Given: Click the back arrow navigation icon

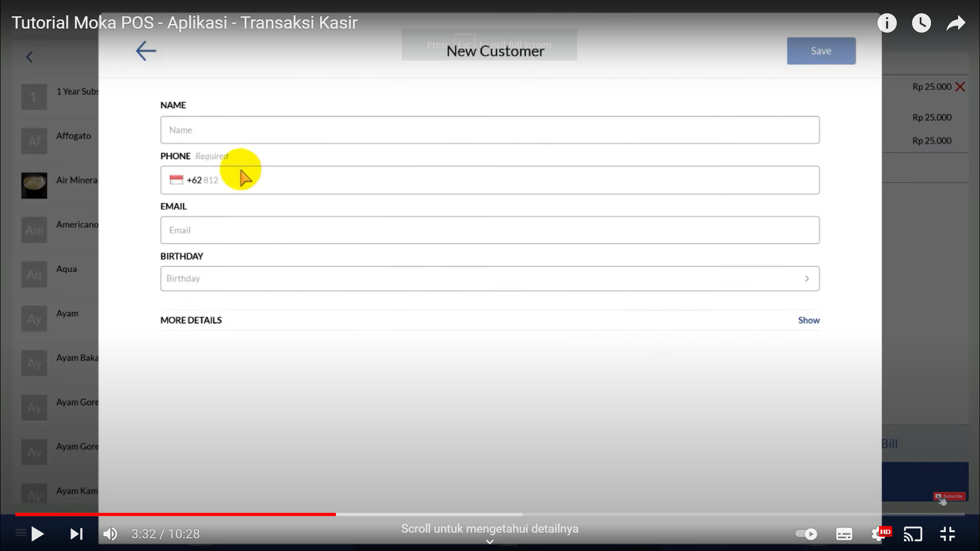Looking at the screenshot, I should 146,51.
